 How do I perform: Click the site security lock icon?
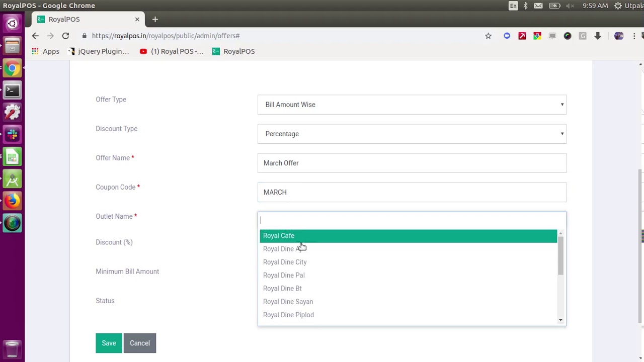tap(84, 36)
